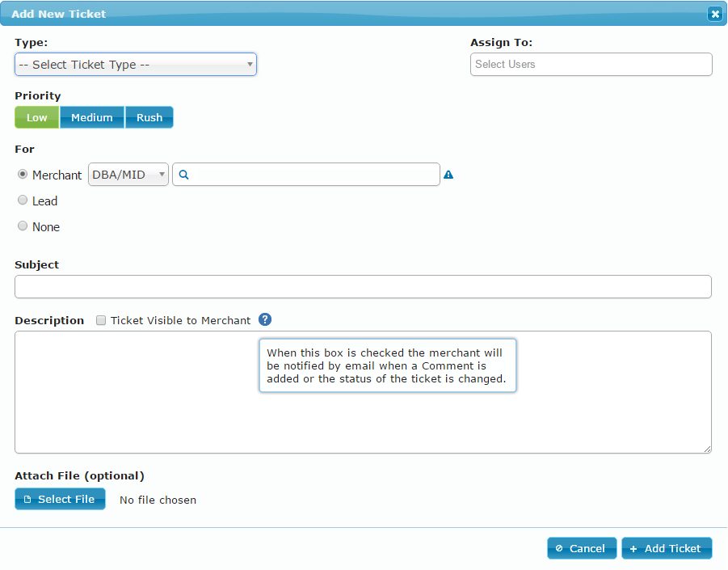Set priority to Rush

tap(149, 118)
